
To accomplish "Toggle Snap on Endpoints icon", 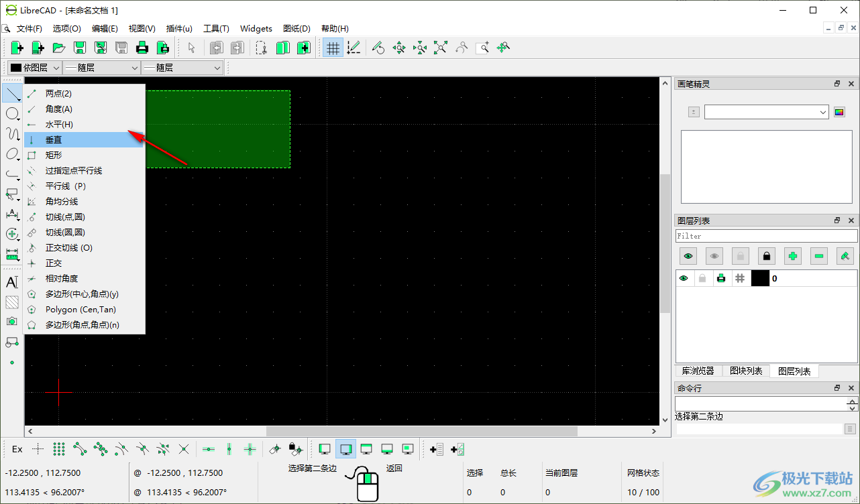I will coord(80,449).
